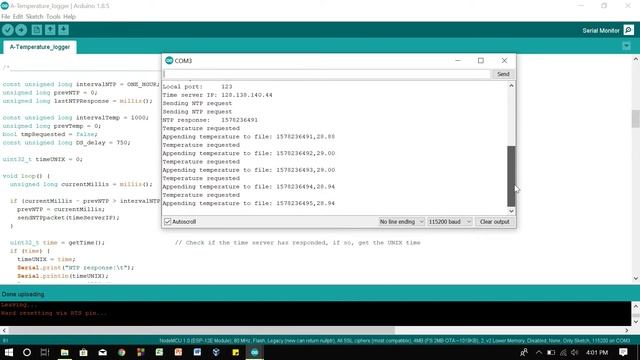Create a new sketch with New icon
This screenshot has height=360, width=640.
pyautogui.click(x=37, y=30)
